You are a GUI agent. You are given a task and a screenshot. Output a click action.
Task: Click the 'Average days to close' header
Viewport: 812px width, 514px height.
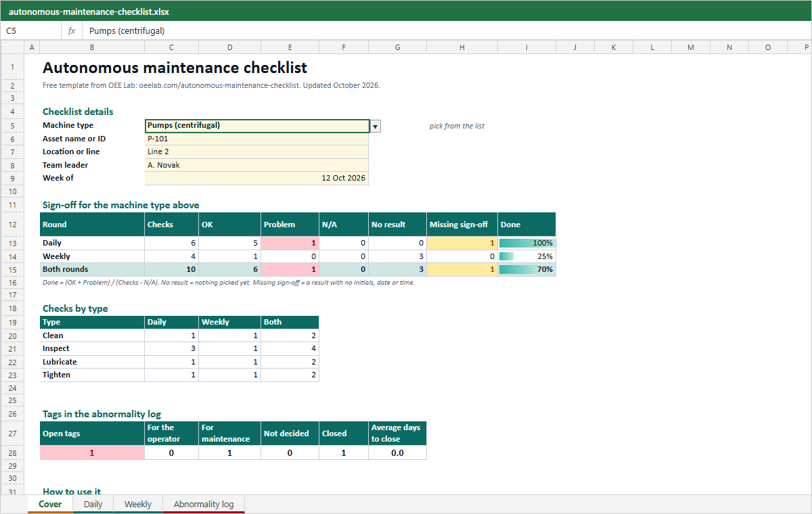397,434
